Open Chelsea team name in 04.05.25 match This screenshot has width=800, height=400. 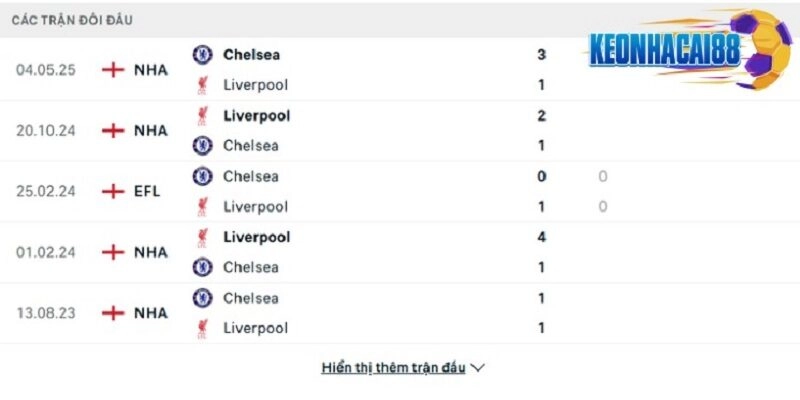(x=251, y=54)
